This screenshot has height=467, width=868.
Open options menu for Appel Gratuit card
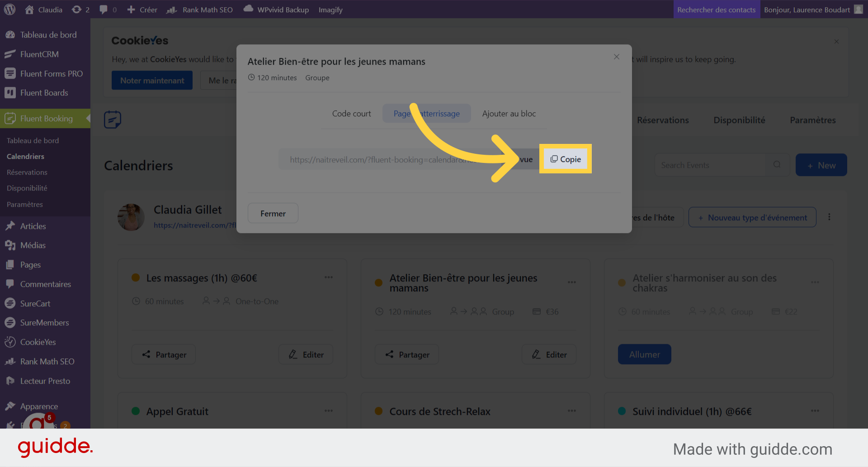329,411
